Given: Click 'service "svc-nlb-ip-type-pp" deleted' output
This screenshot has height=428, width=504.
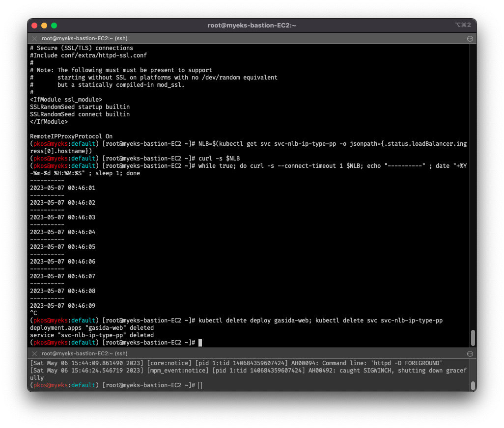Looking at the screenshot, I should click(x=92, y=335).
